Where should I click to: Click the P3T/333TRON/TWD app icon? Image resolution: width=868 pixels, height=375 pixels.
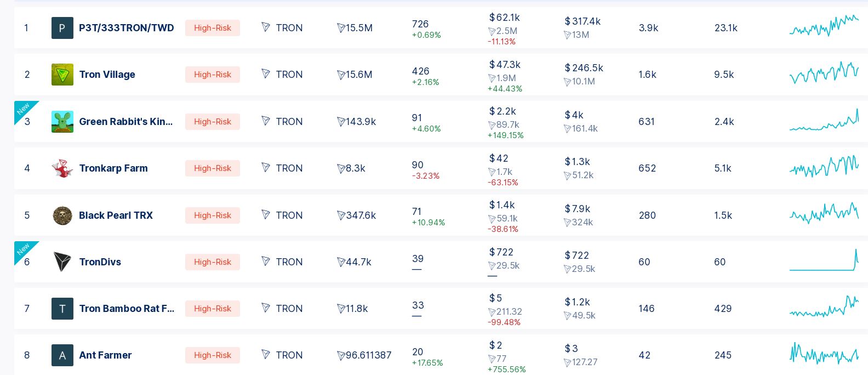[x=62, y=28]
